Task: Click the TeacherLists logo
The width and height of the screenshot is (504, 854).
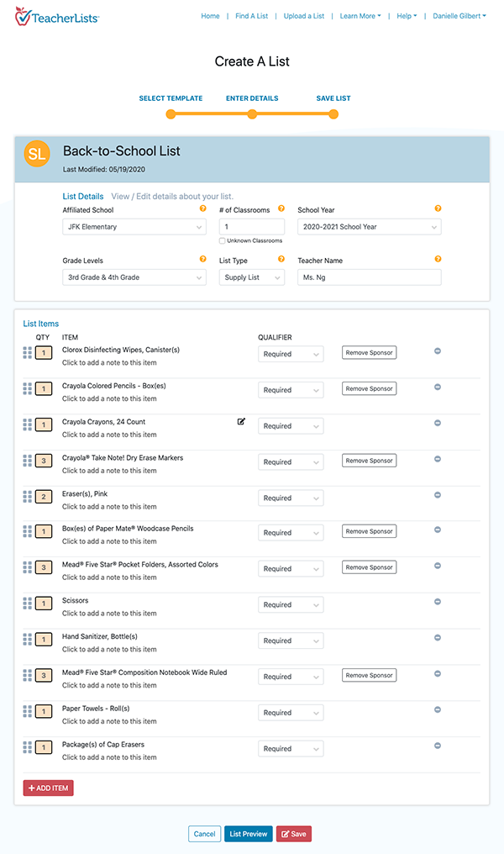Action: 56,17
